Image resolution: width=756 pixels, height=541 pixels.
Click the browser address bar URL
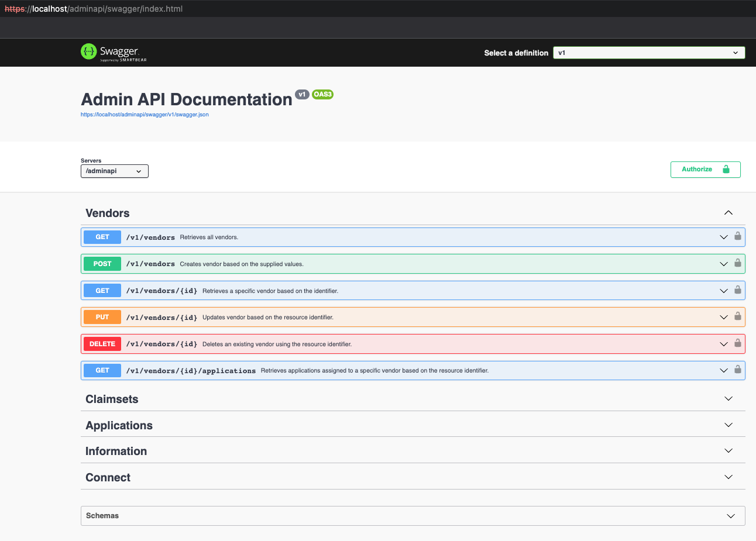click(94, 9)
